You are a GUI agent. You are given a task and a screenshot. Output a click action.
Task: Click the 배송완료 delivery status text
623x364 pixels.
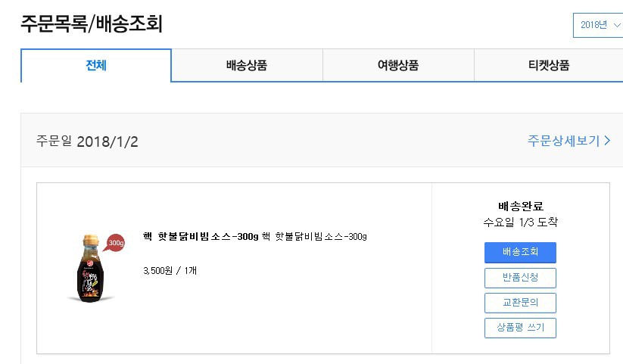(x=521, y=206)
